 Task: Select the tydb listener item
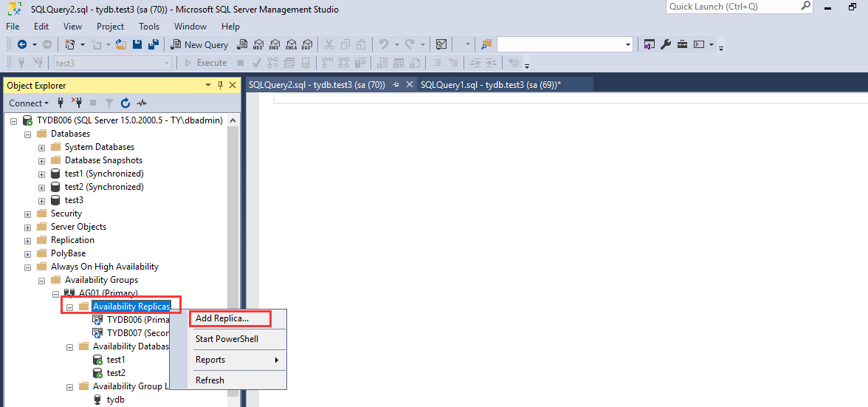(109, 400)
